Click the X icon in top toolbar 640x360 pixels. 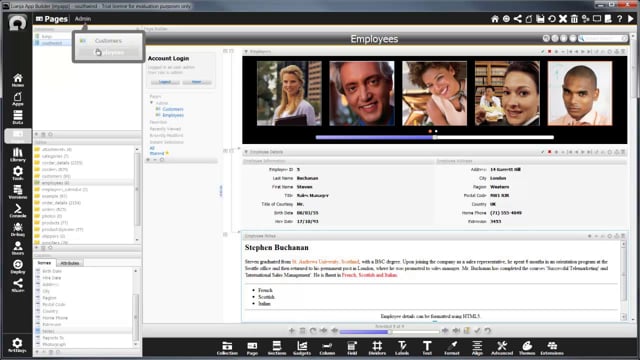click(x=563, y=19)
